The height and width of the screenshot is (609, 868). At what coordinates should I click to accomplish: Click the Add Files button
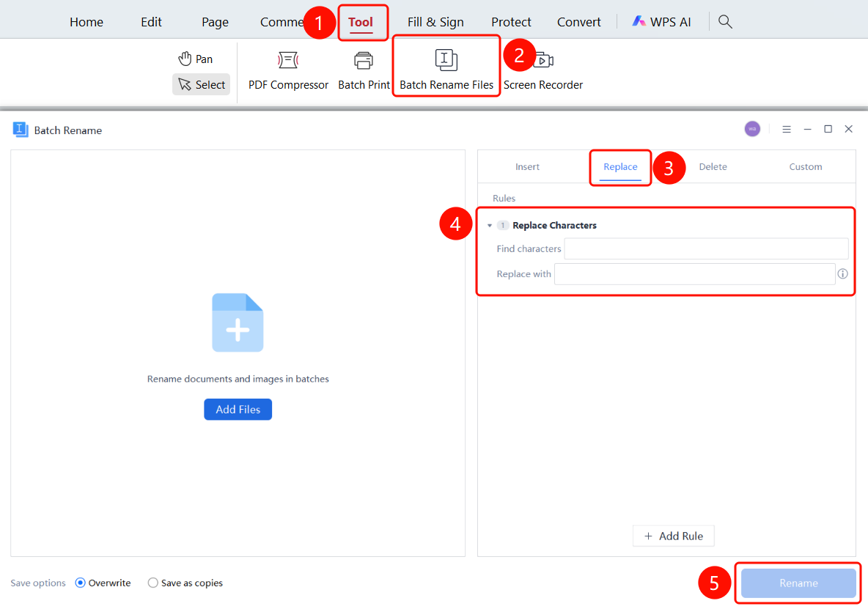tap(238, 410)
